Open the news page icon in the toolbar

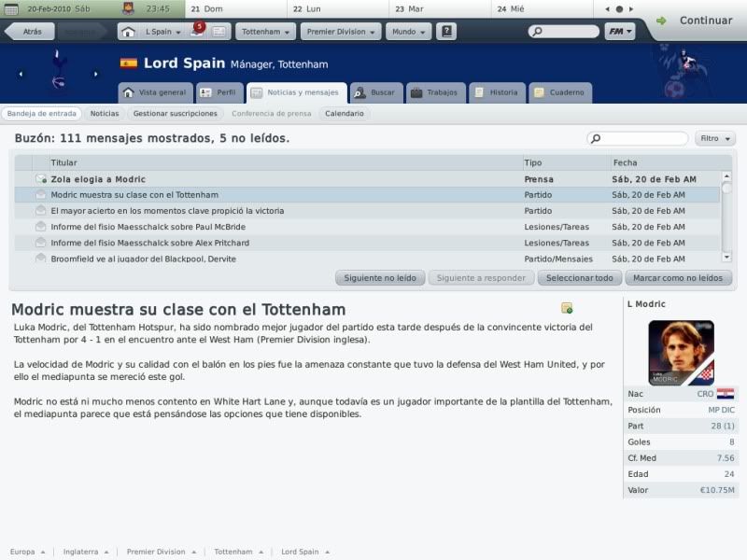click(219, 32)
